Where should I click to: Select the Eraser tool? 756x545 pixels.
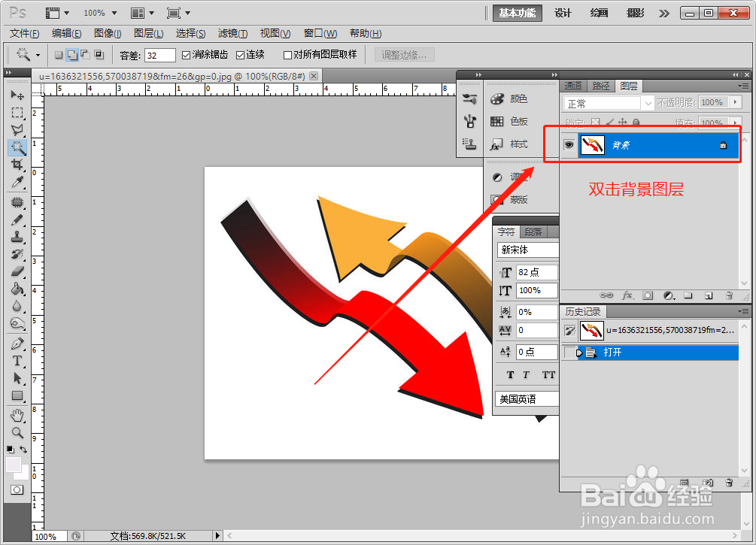point(17,271)
